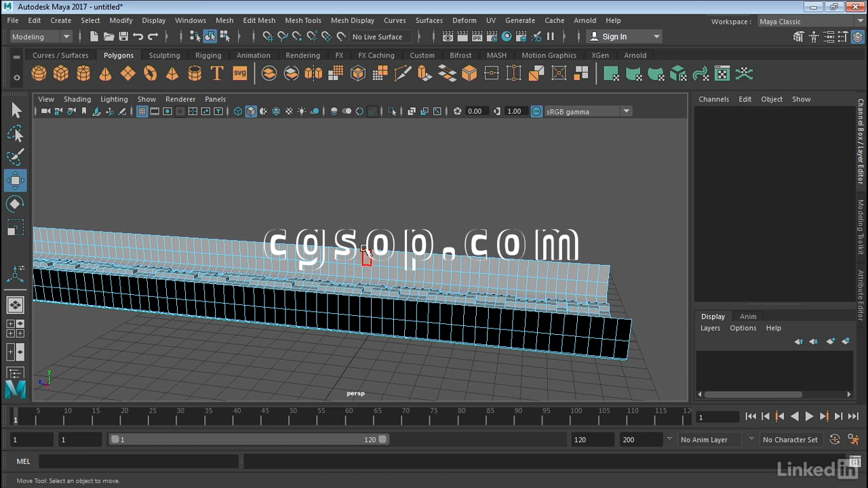Image resolution: width=868 pixels, height=488 pixels.
Task: Toggle sRGB gamma color management button
Action: click(x=536, y=112)
